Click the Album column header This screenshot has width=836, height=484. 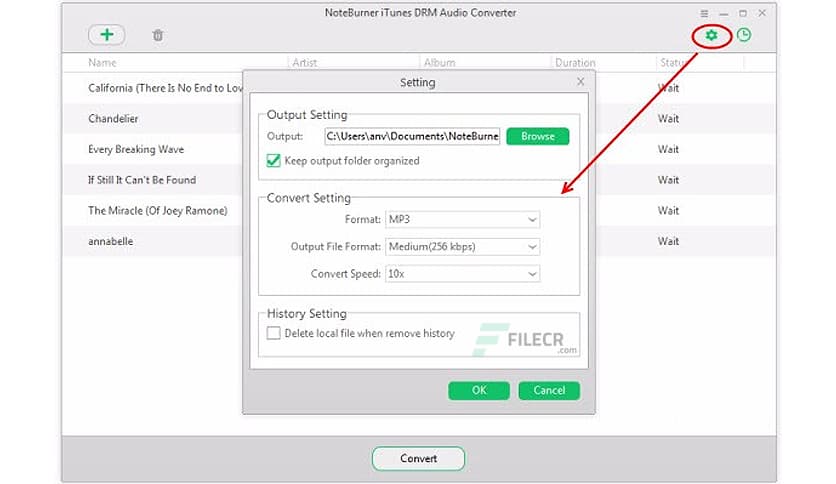click(439, 62)
